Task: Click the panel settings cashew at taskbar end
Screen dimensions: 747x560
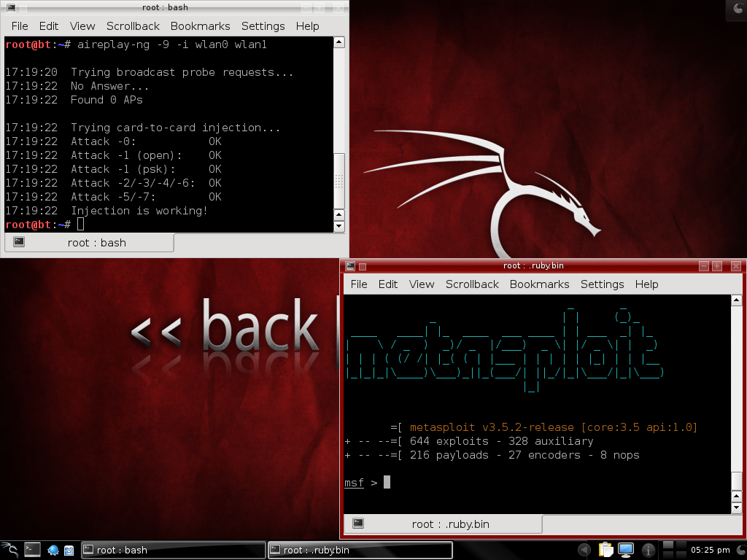Action: tap(741, 550)
